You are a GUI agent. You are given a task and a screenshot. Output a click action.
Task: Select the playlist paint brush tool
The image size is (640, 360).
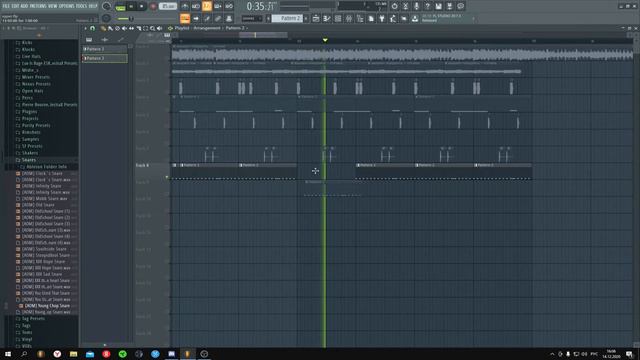[x=110, y=28]
